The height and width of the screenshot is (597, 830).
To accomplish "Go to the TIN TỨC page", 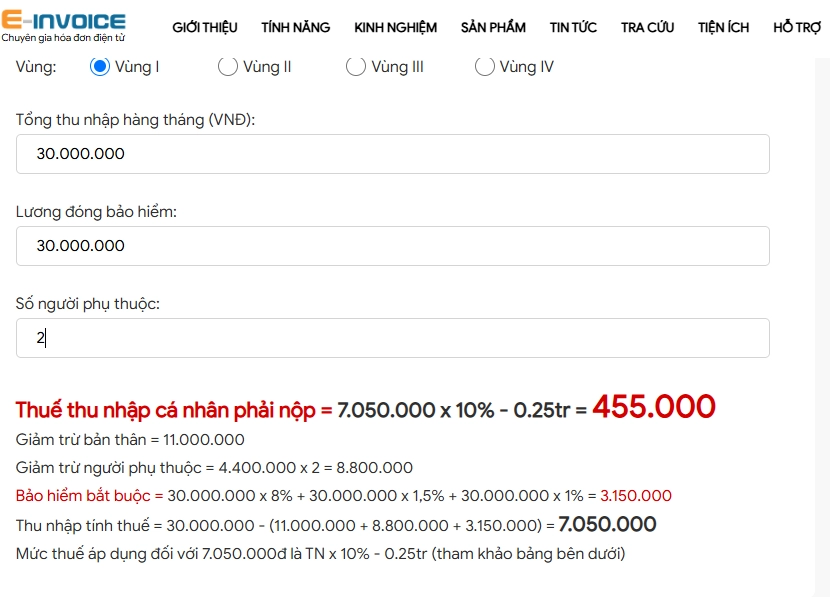I will [x=572, y=28].
